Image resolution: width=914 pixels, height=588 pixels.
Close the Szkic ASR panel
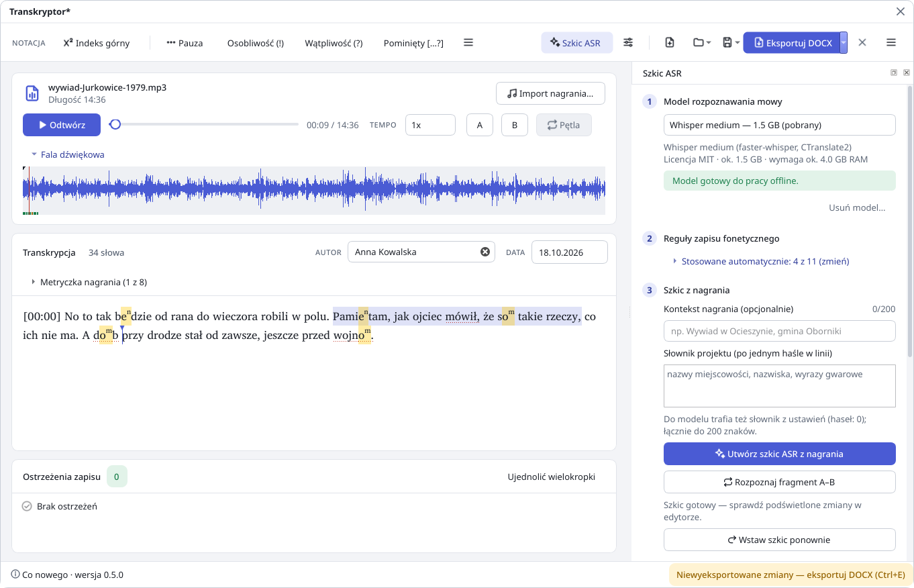point(906,72)
